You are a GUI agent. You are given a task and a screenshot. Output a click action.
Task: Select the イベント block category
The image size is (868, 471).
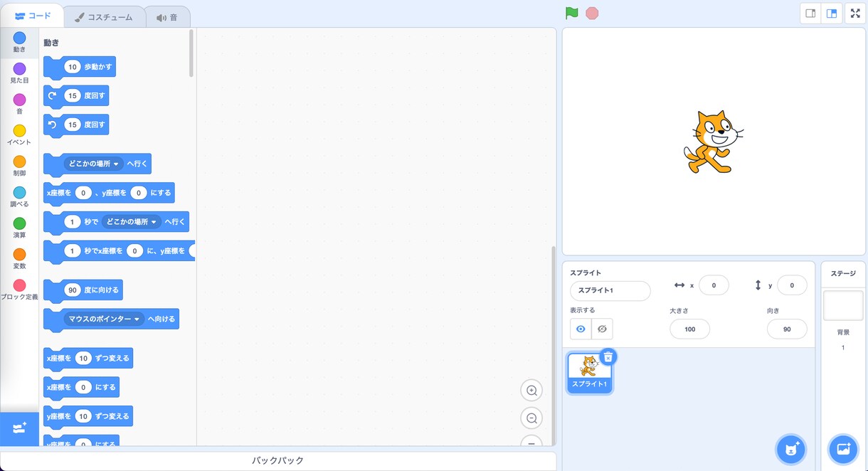tap(19, 135)
